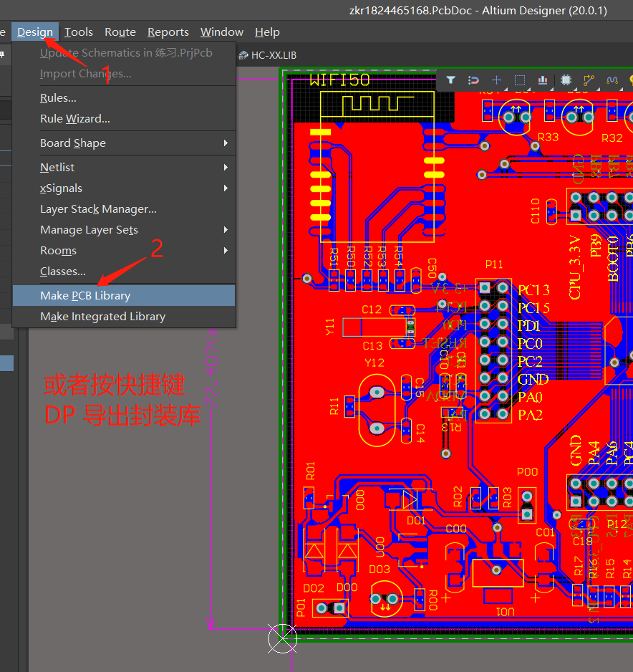Select the C110 capacitor designator

[536, 211]
